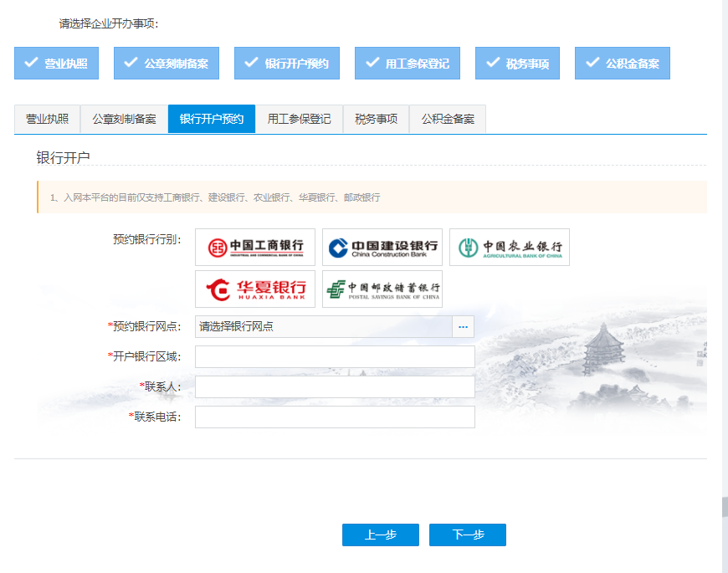
Task: Select the 中国建设银行 bank logo
Action: pyautogui.click(x=382, y=246)
